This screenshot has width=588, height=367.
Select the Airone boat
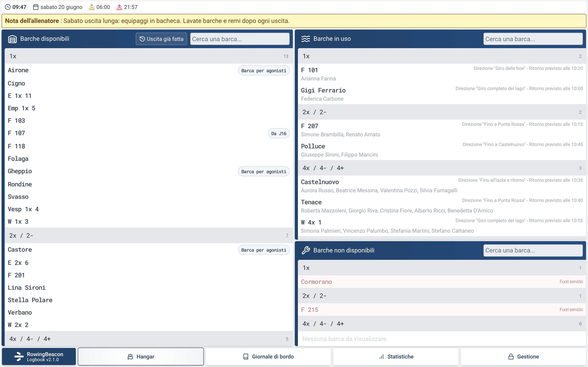point(149,70)
